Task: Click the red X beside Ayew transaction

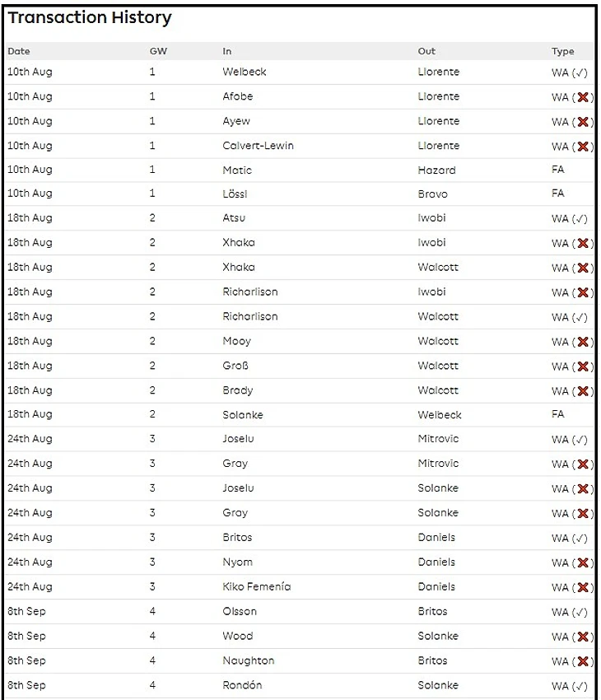Action: pos(583,122)
